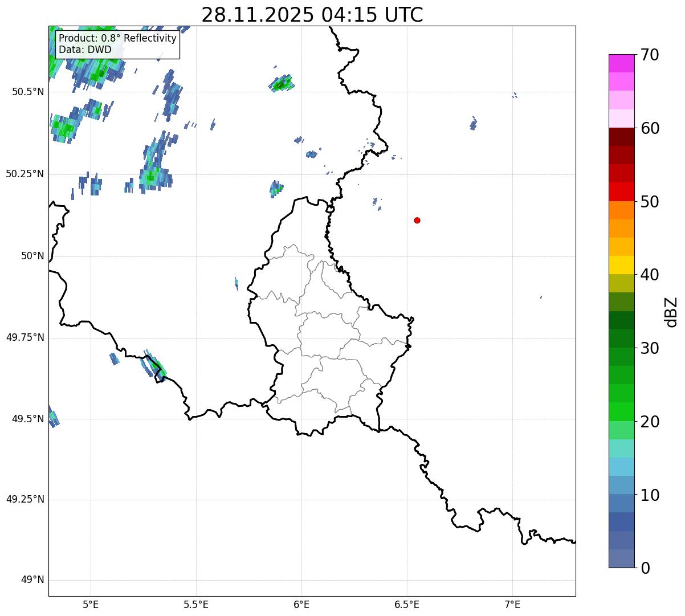Click the green radar echo near 50.5°N 5.9°E
This screenshot has width=685, height=616.
pos(282,84)
